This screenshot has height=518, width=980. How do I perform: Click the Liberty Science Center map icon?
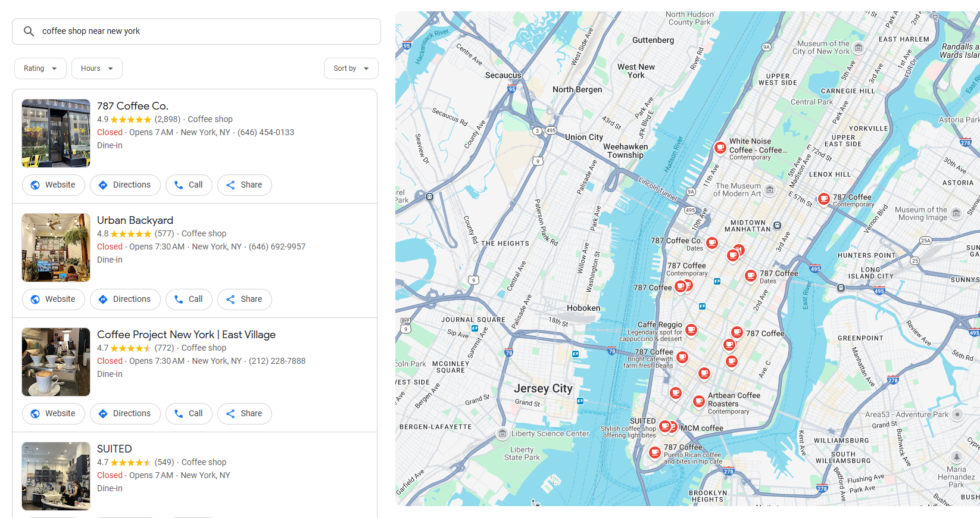point(503,433)
